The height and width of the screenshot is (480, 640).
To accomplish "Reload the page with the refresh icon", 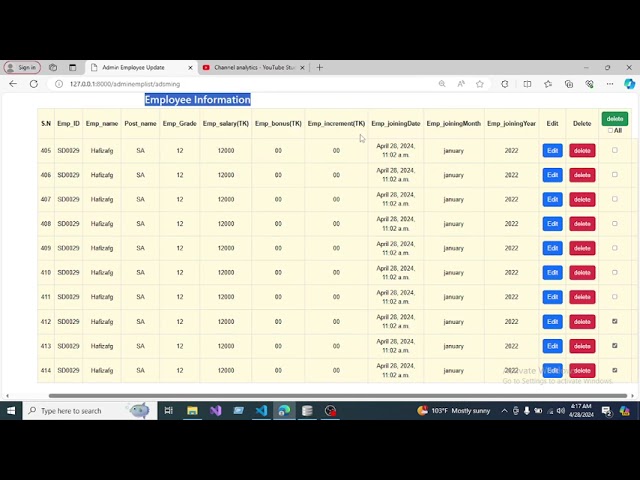I will [34, 84].
